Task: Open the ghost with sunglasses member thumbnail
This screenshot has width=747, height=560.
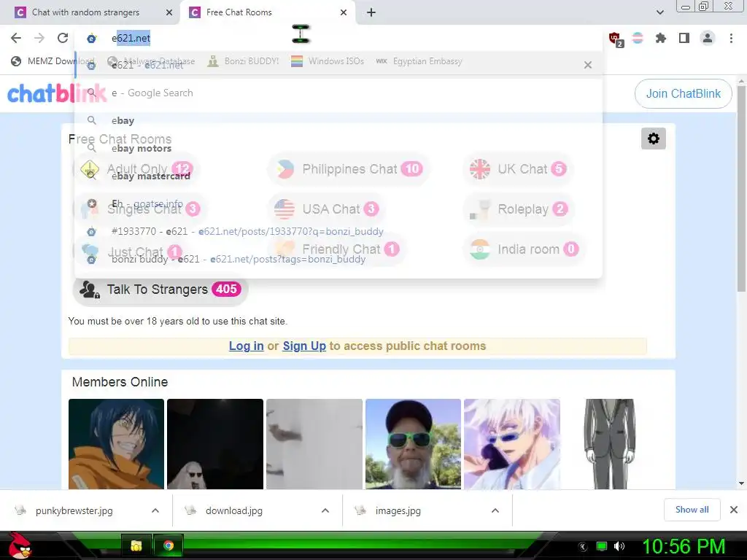Action: [x=215, y=444]
